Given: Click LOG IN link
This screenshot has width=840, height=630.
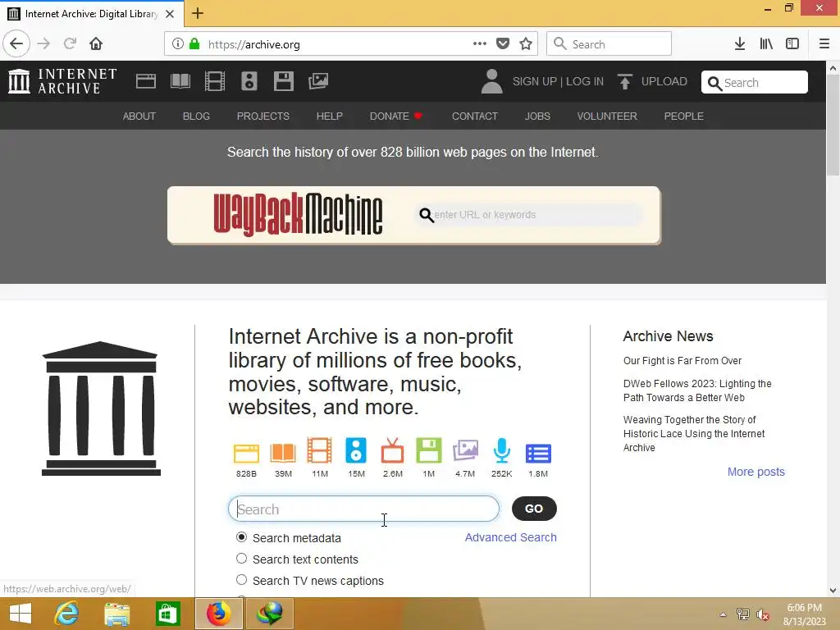Looking at the screenshot, I should click(x=585, y=81).
